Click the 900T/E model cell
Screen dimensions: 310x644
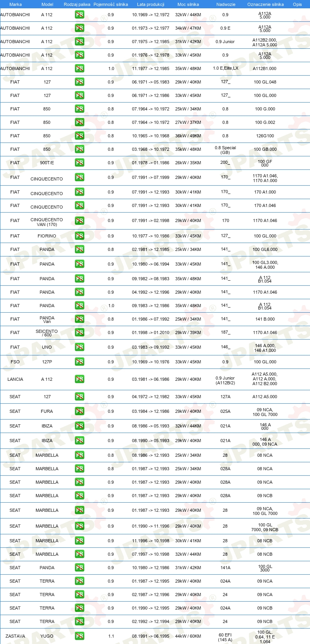click(47, 163)
